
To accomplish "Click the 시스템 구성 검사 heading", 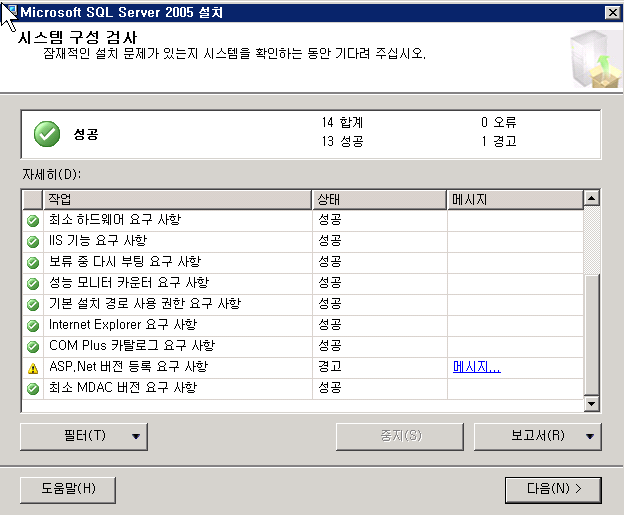I will pyautogui.click(x=78, y=38).
